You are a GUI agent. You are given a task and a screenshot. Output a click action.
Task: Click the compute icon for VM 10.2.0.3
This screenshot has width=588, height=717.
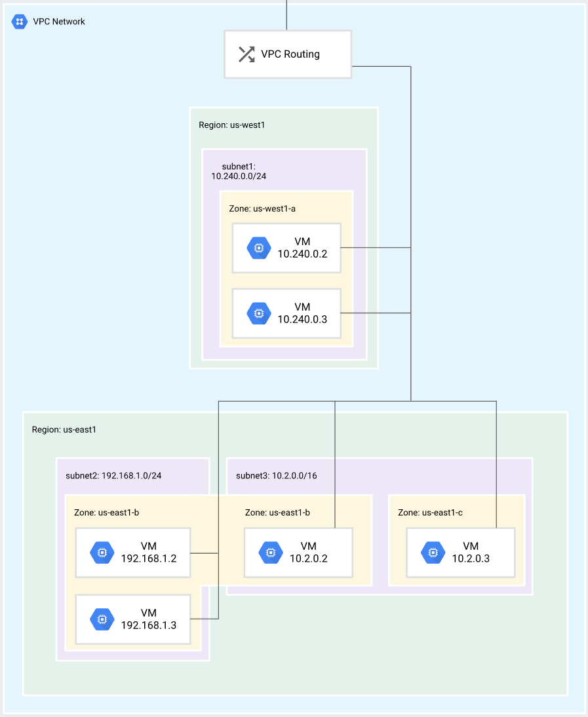point(433,552)
